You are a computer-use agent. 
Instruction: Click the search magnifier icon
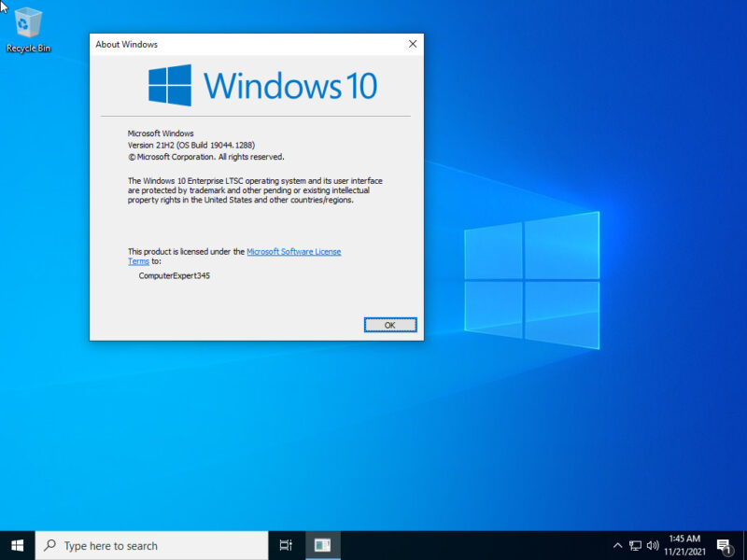[x=48, y=545]
